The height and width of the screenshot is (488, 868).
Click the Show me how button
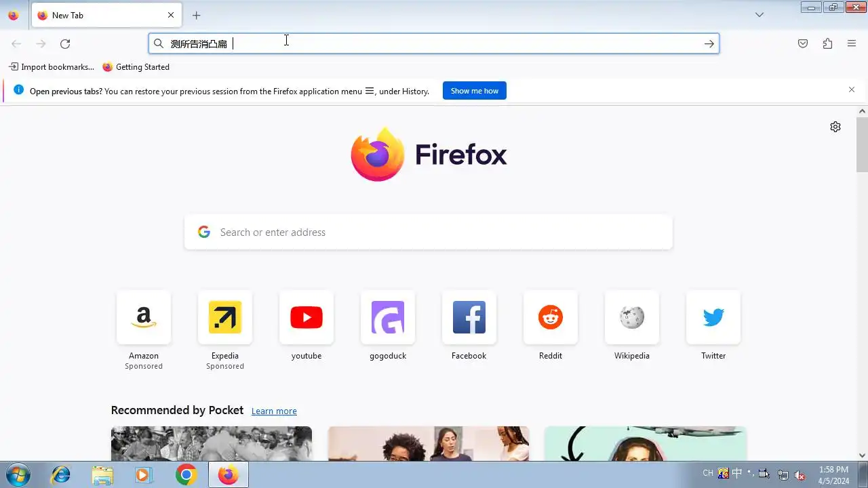point(475,91)
